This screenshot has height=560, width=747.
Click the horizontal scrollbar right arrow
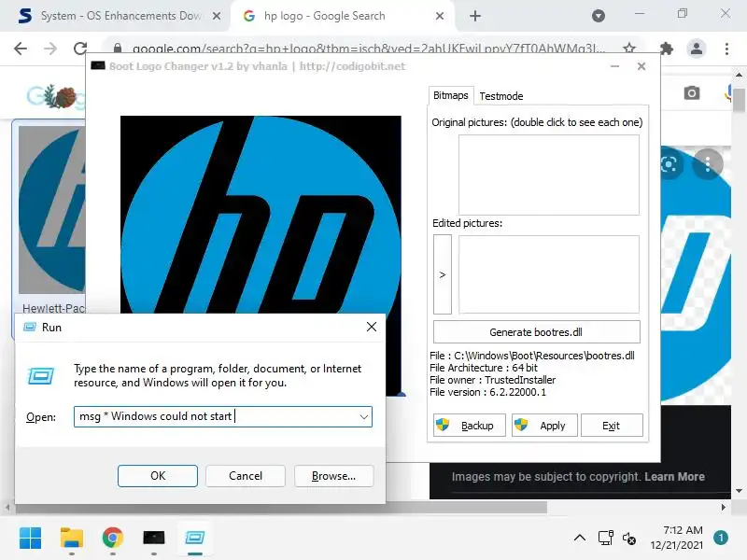(x=723, y=508)
